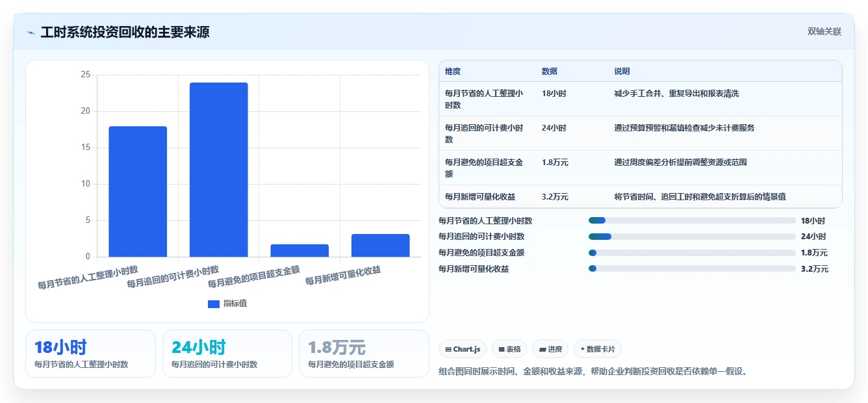
Task: Click the y-axis label 25
Action: pos(85,75)
